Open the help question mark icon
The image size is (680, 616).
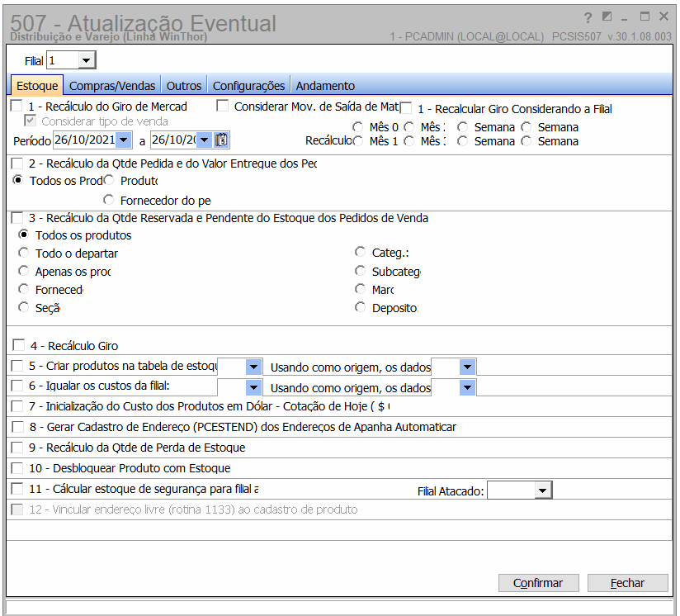588,18
